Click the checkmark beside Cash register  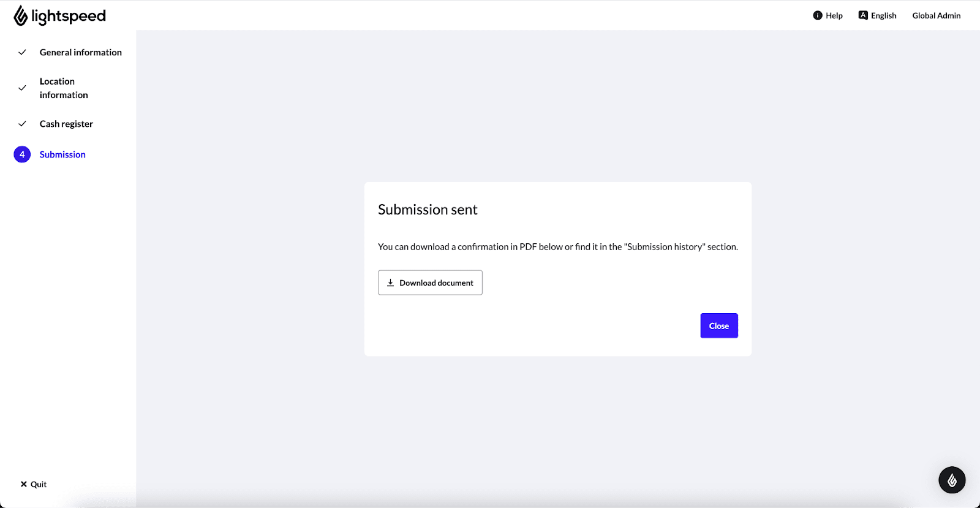22,124
